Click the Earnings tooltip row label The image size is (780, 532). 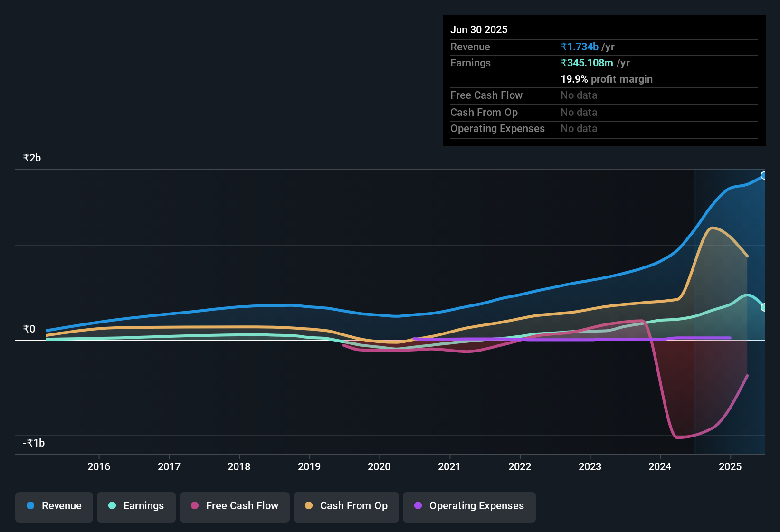[x=470, y=63]
